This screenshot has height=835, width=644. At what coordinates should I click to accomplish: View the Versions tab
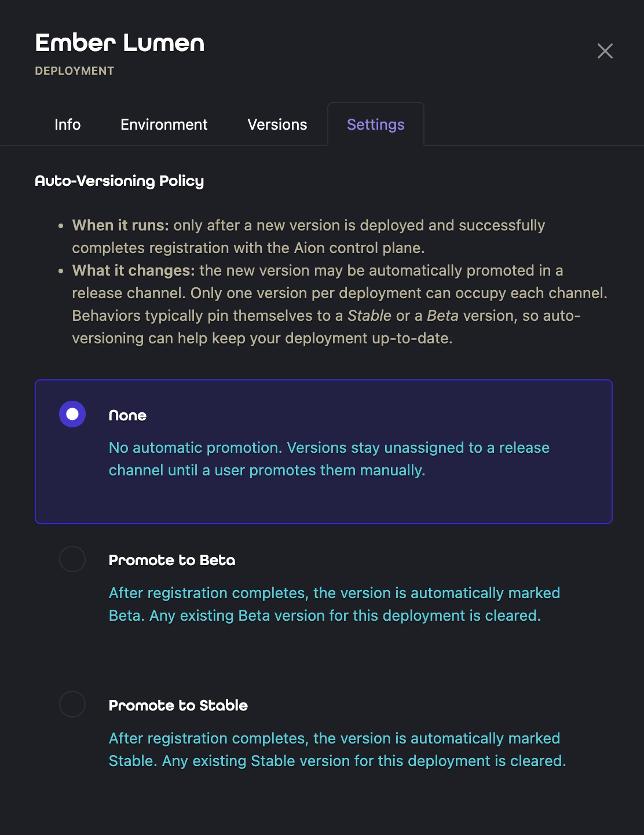point(277,124)
